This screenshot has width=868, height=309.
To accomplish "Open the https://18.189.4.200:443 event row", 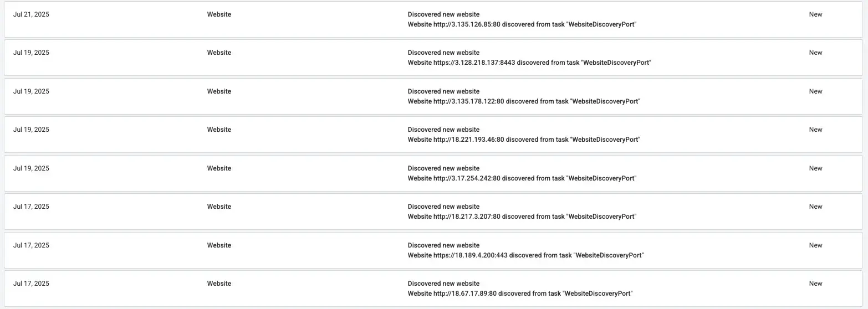I will [433, 250].
